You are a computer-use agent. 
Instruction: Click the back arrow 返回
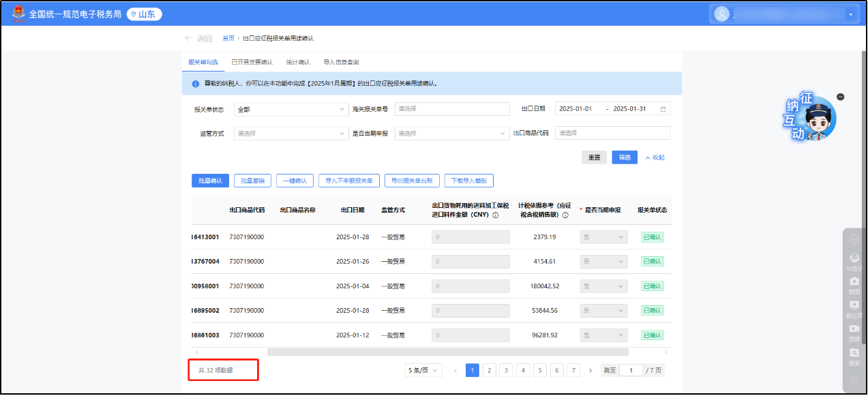pyautogui.click(x=198, y=38)
